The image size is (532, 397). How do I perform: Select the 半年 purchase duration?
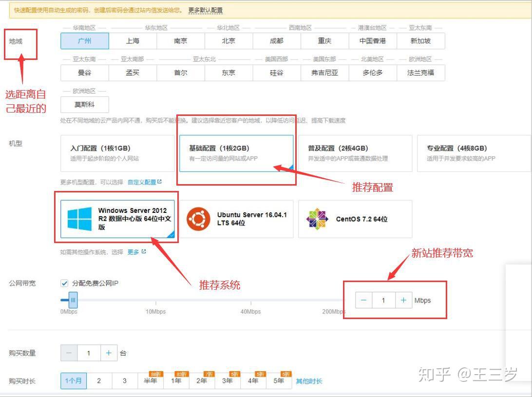tap(151, 381)
